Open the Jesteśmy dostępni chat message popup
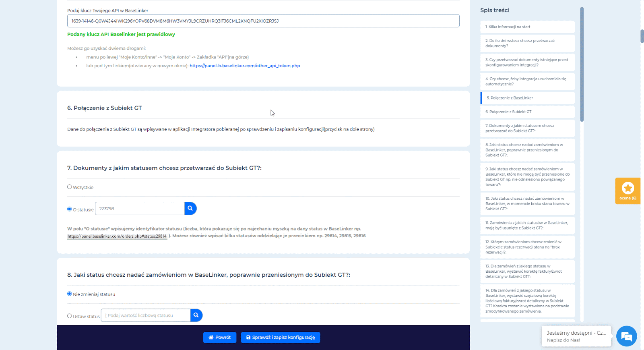The height and width of the screenshot is (350, 644). (576, 336)
